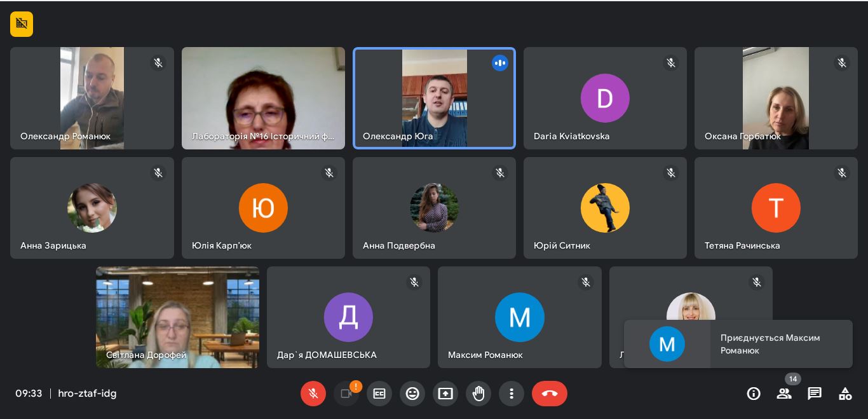
Task: Click the yellow icon at top left
Action: coord(22,24)
